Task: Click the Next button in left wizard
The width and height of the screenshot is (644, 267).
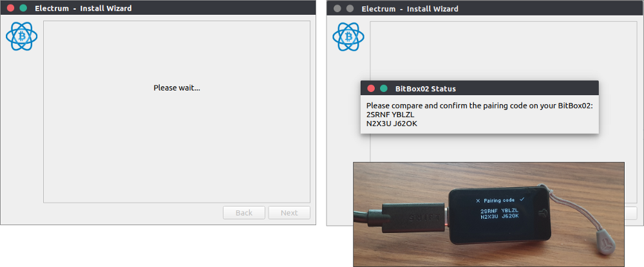Action: point(289,213)
